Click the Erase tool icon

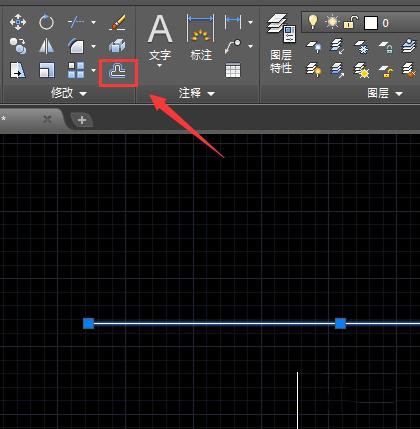tap(117, 22)
